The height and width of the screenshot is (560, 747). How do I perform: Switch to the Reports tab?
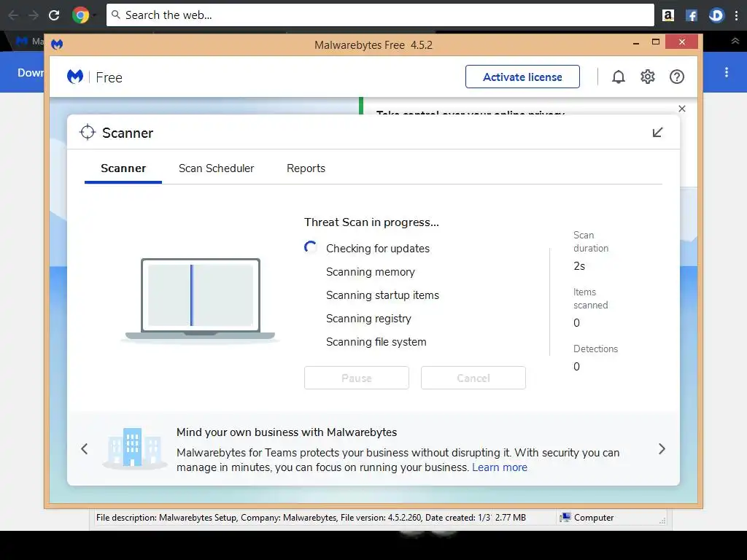pos(306,168)
